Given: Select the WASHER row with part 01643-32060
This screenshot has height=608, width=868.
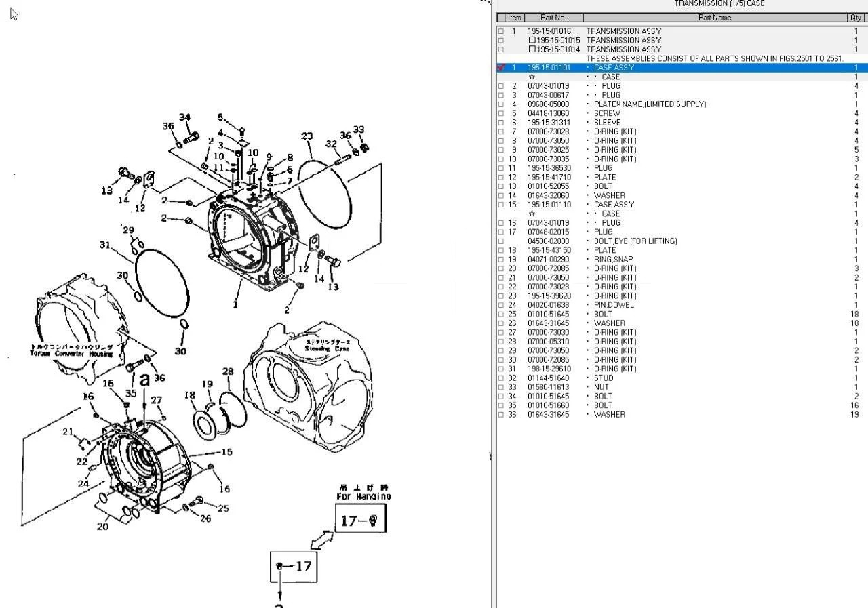Looking at the screenshot, I should [681, 196].
